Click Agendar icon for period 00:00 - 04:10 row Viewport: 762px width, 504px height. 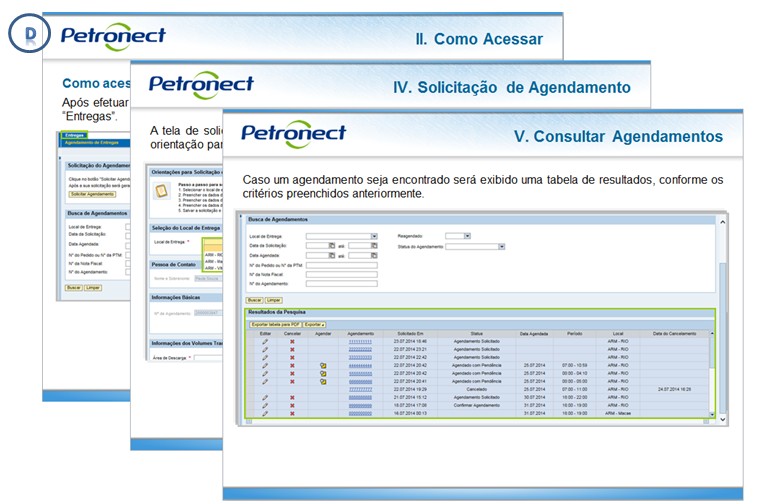pos(323,373)
